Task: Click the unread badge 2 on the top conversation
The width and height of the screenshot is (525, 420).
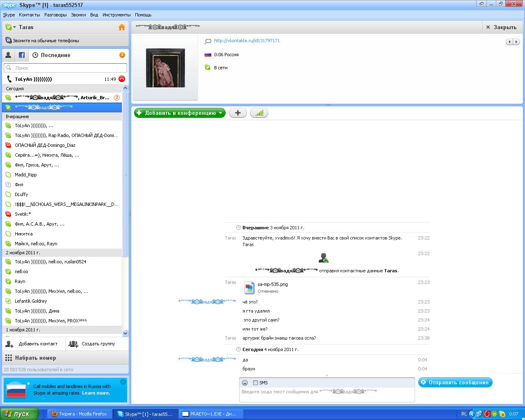Action: (x=116, y=98)
